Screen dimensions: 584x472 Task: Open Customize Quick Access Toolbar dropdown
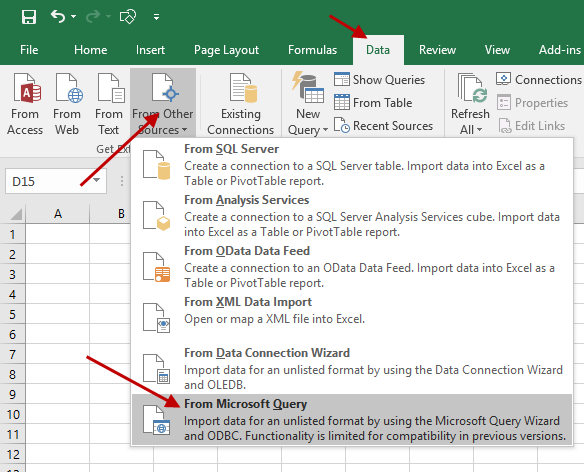156,17
